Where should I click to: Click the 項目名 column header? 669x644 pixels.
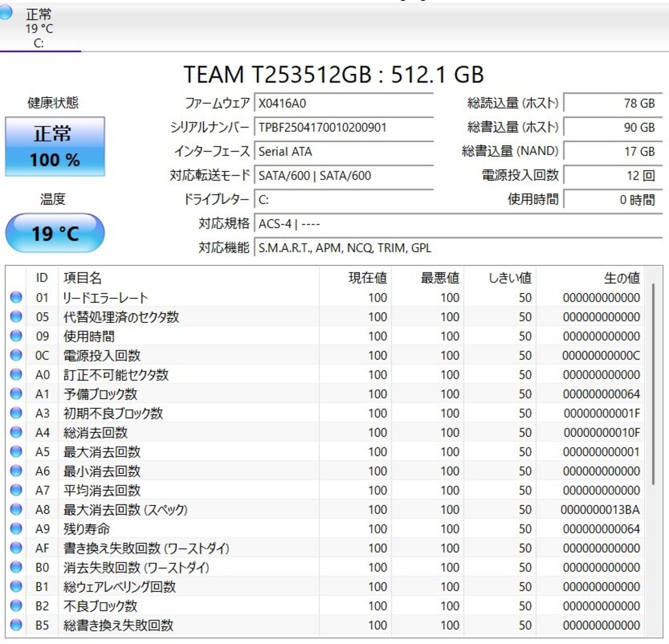[x=83, y=278]
